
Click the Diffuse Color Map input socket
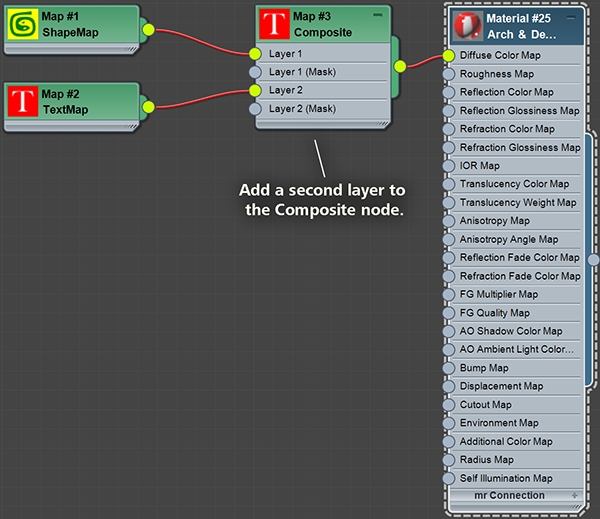[x=449, y=55]
